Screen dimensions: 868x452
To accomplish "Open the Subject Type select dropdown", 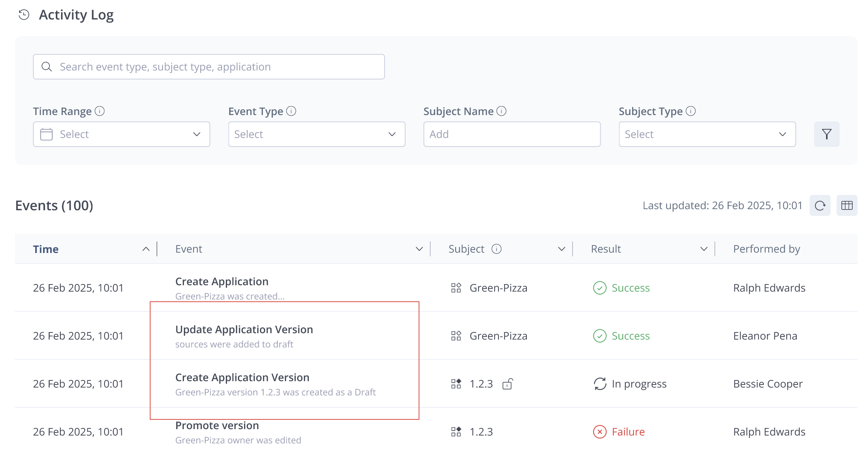I will click(707, 134).
